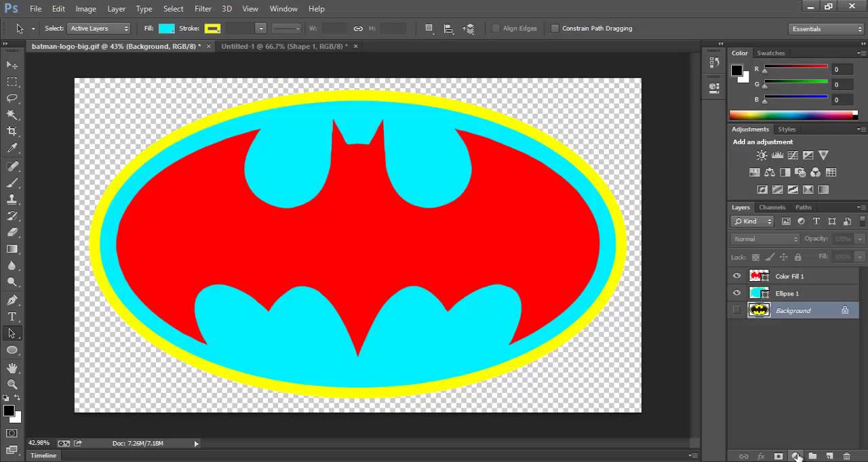Viewport: 868px width, 462px height.
Task: Click the layer styles fx icon
Action: click(x=761, y=457)
